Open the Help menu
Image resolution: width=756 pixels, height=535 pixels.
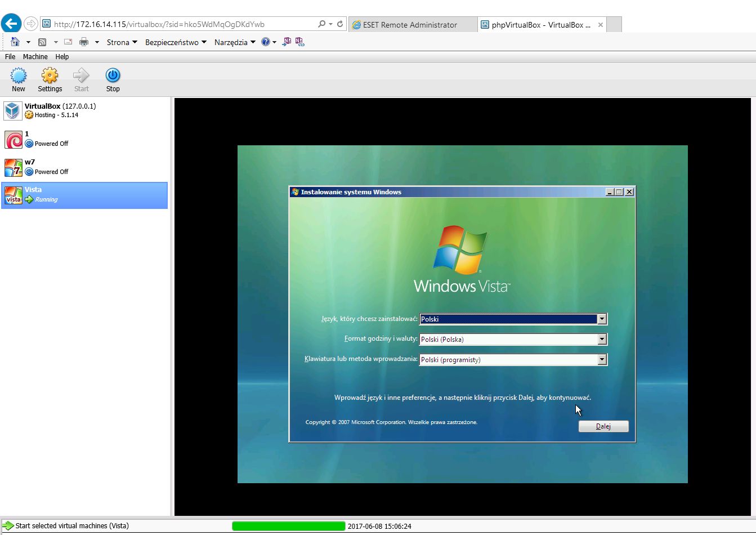point(62,57)
